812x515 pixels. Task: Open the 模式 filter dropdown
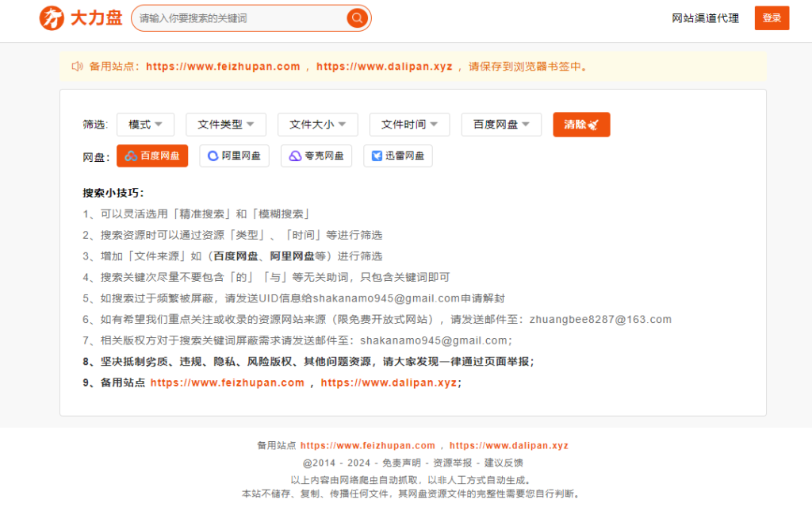click(145, 125)
